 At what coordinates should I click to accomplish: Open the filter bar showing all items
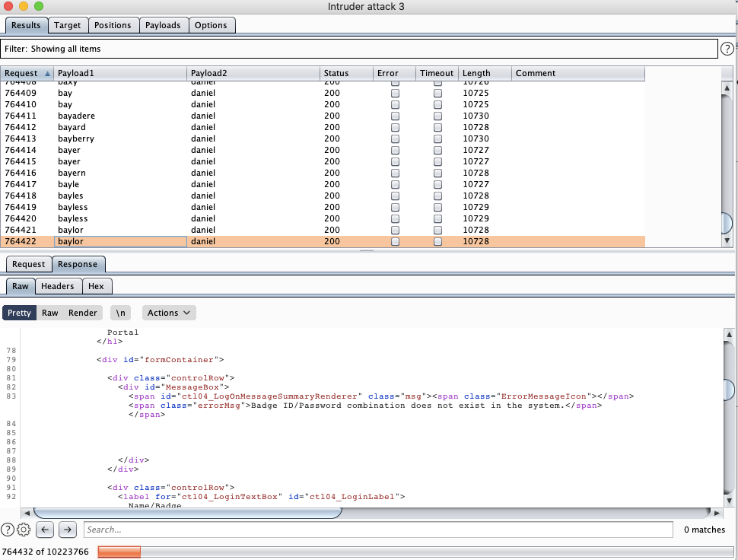[359, 49]
